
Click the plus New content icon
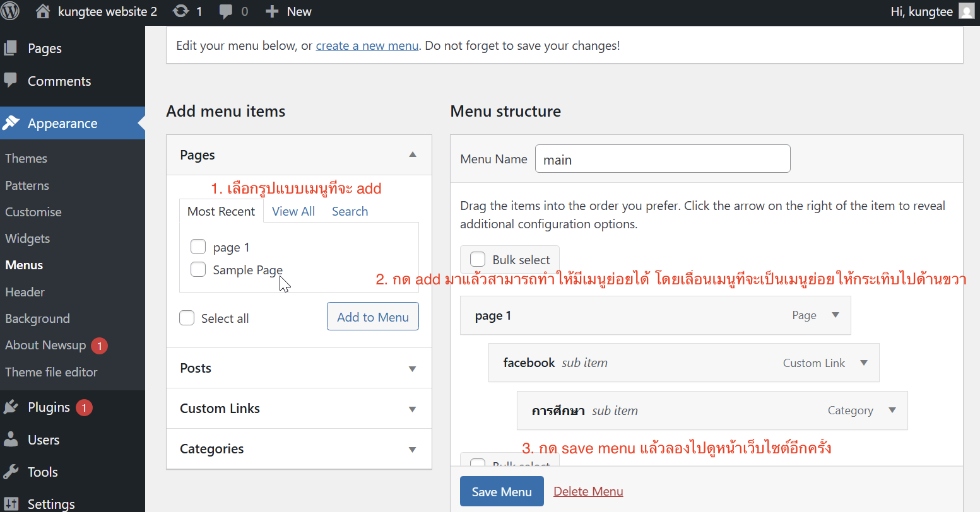click(272, 11)
